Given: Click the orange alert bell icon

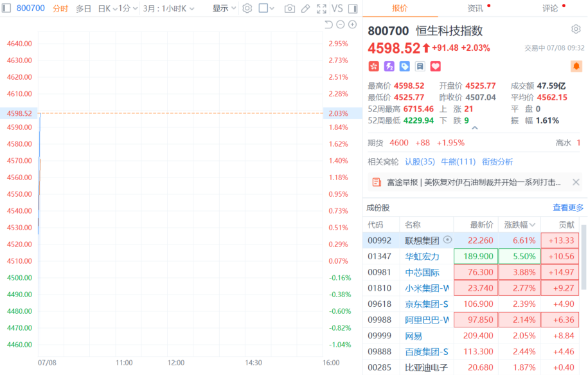Looking at the screenshot, I should pyautogui.click(x=576, y=66).
